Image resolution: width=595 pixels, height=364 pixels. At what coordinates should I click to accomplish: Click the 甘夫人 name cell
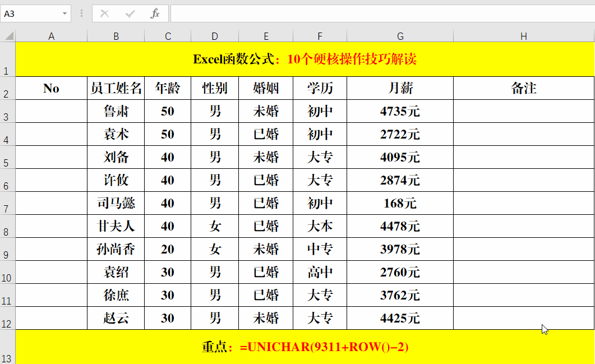click(x=116, y=225)
